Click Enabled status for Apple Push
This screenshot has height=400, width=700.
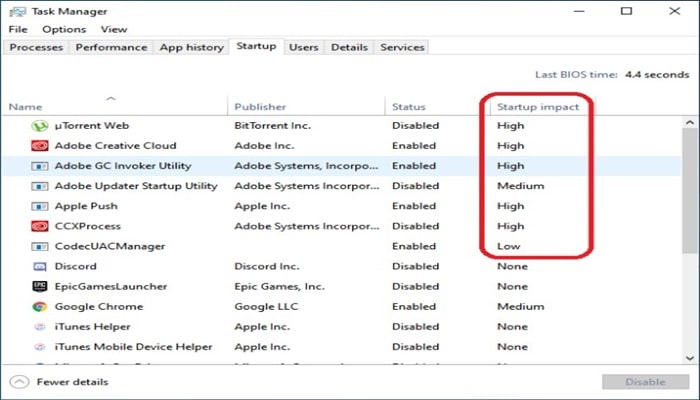coord(414,206)
